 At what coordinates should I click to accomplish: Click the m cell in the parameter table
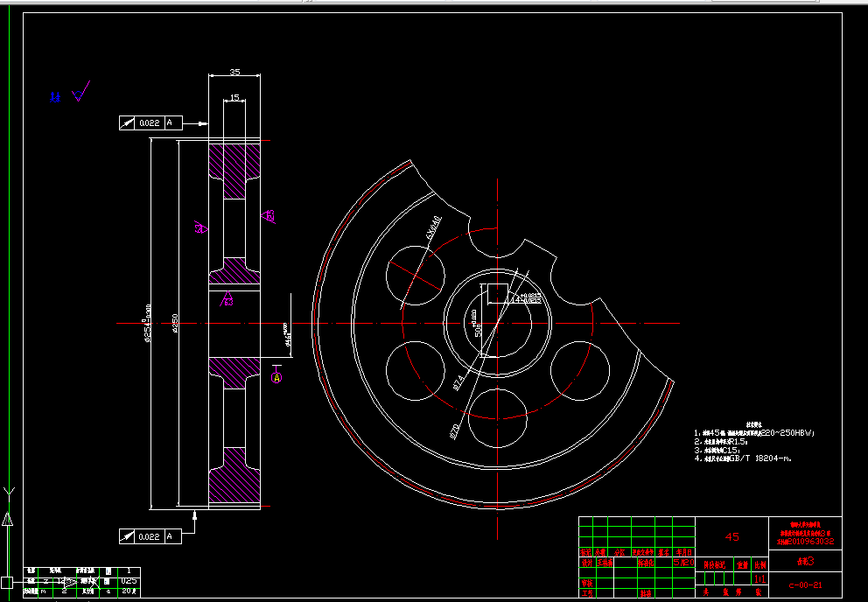pyautogui.click(x=45, y=591)
